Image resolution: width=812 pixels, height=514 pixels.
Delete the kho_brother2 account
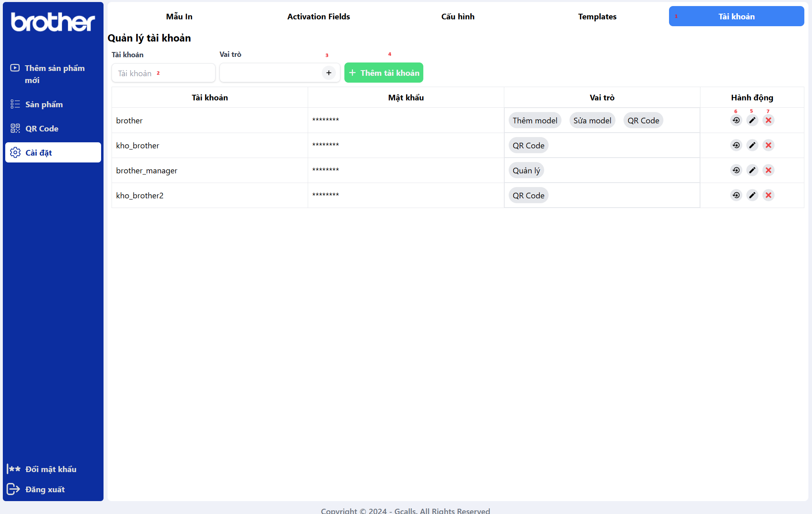tap(768, 195)
